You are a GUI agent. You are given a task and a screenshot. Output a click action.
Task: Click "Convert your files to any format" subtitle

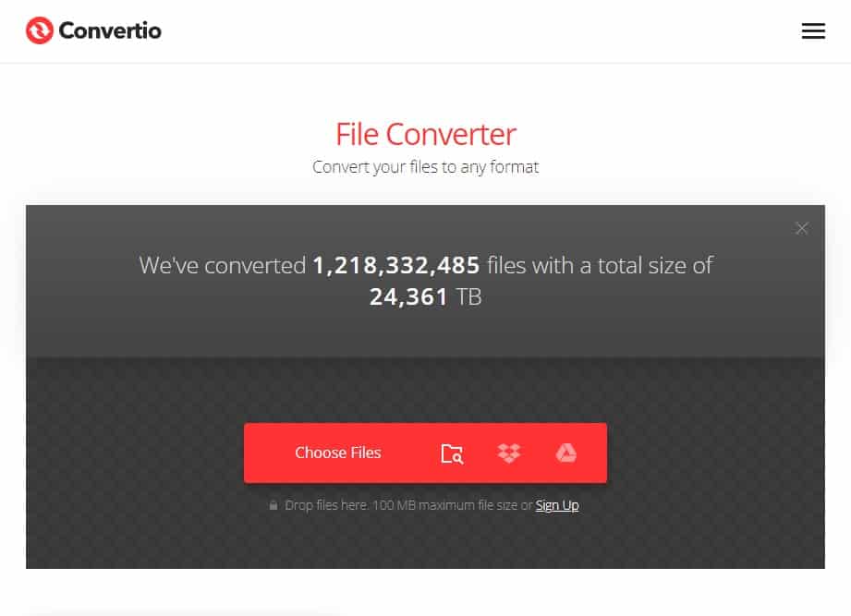coord(425,167)
